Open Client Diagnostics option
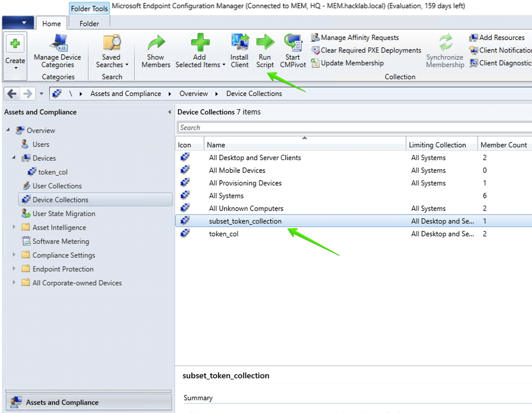This screenshot has height=413, width=532. [501, 63]
